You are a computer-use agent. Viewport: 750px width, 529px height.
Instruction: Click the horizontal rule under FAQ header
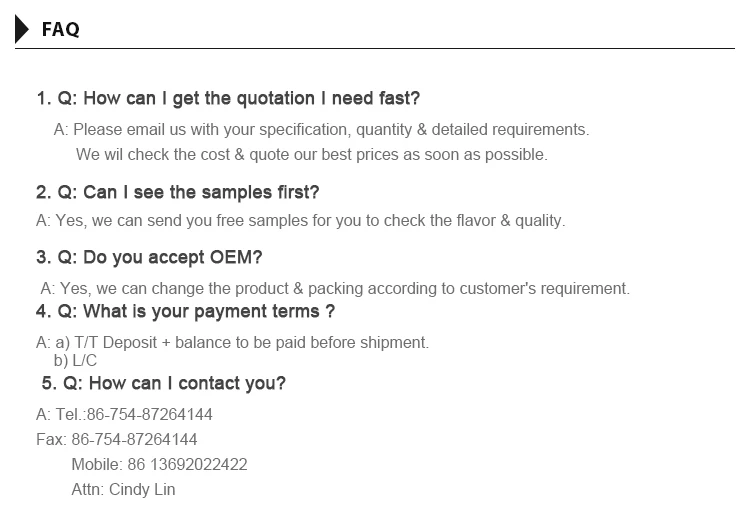tap(375, 48)
